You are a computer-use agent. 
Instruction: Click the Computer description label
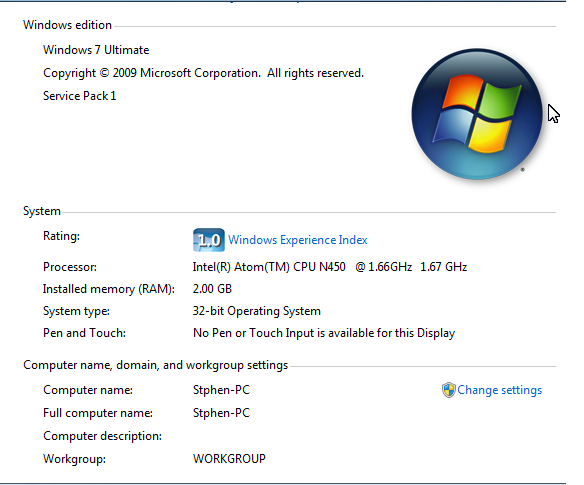point(102,436)
